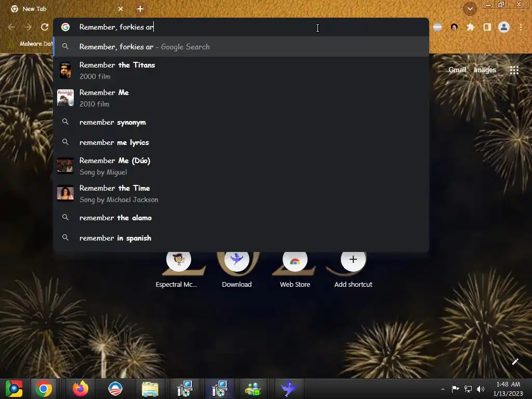Image resolution: width=532 pixels, height=399 pixels.
Task: Choose the Remember Me 2010 film suggestion
Action: [241, 98]
